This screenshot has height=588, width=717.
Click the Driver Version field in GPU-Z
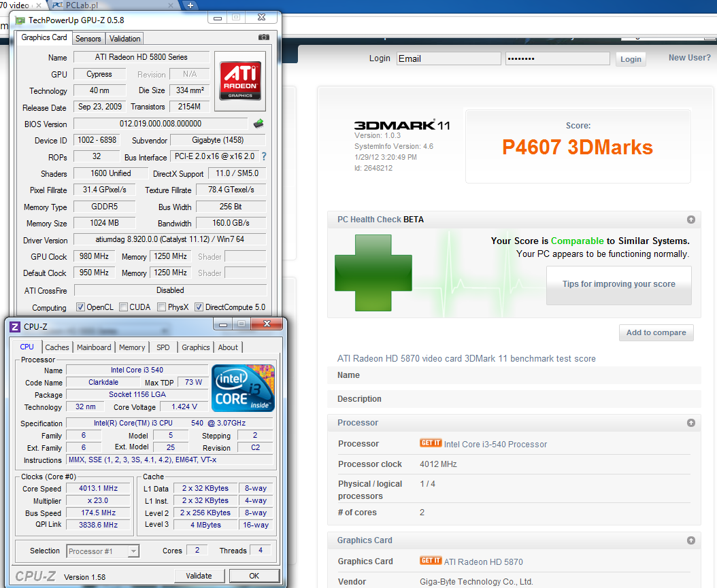pos(169,239)
